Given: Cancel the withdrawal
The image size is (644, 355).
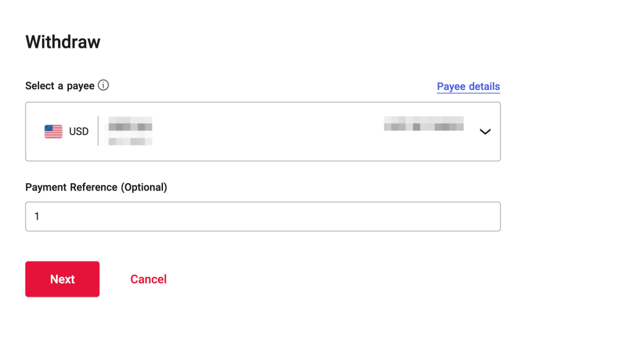Looking at the screenshot, I should [148, 279].
